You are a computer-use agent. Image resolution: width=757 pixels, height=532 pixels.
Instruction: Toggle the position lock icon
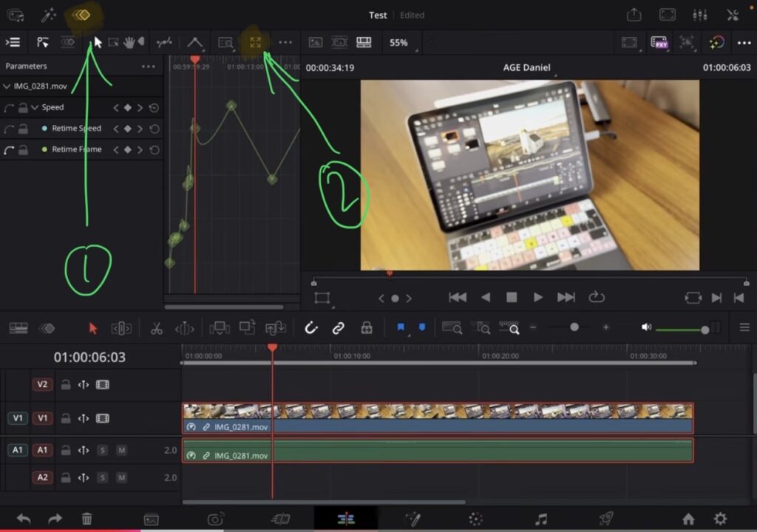[x=367, y=328]
